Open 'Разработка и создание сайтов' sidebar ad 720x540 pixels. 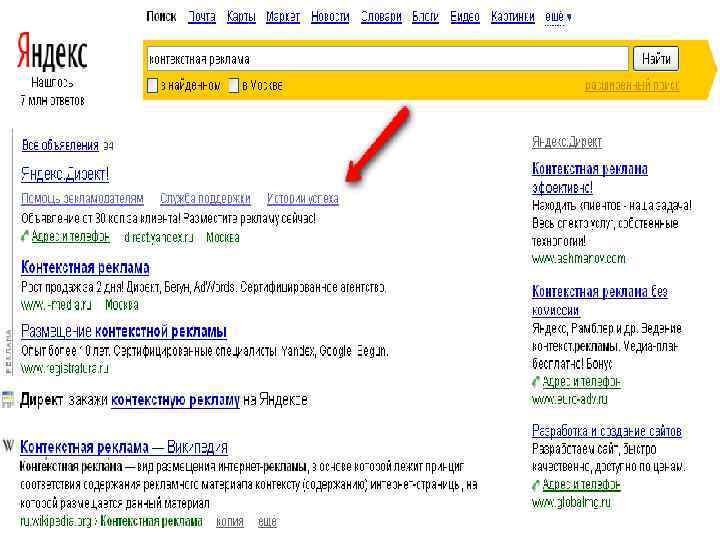[x=607, y=431]
